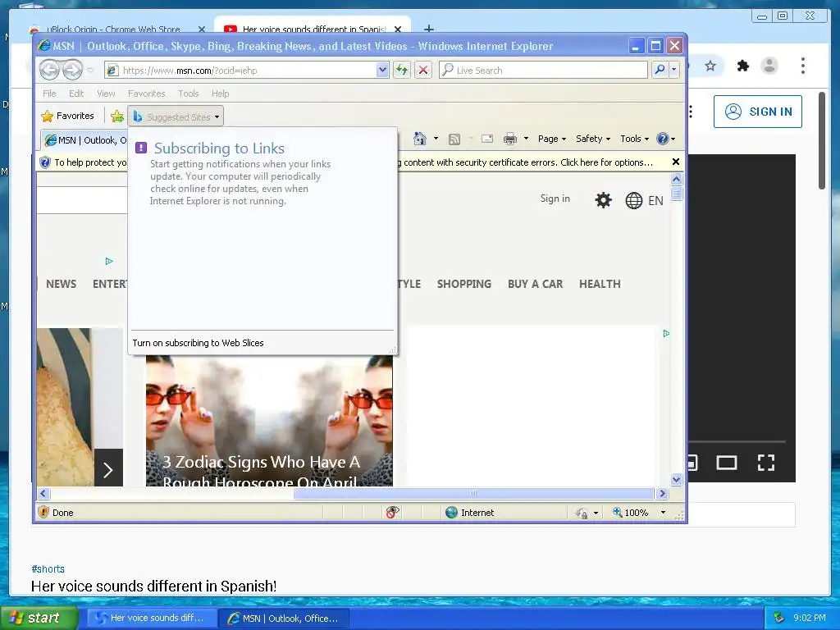Open the SHOPPING category on MSN
Viewport: 840px width, 630px height.
(x=464, y=284)
